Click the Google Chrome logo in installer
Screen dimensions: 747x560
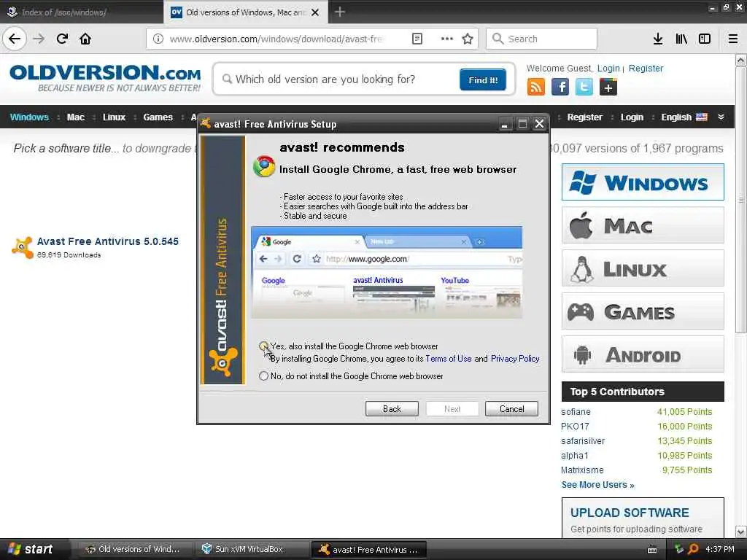pyautogui.click(x=264, y=167)
